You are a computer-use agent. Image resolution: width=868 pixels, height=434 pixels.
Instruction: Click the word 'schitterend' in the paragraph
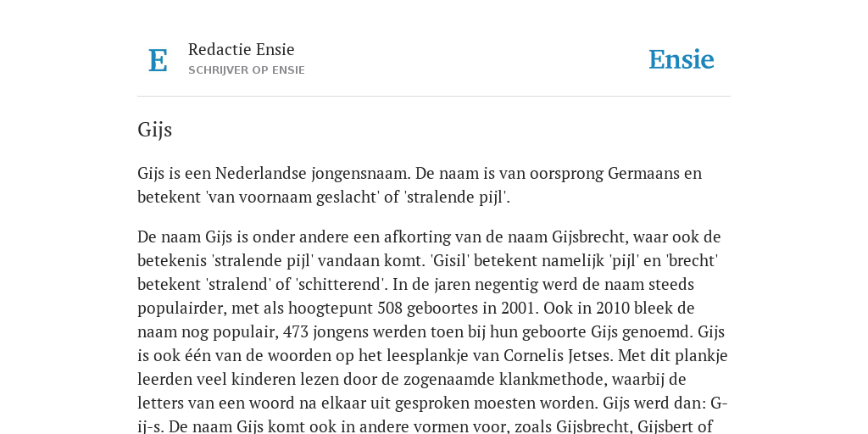[341, 285]
